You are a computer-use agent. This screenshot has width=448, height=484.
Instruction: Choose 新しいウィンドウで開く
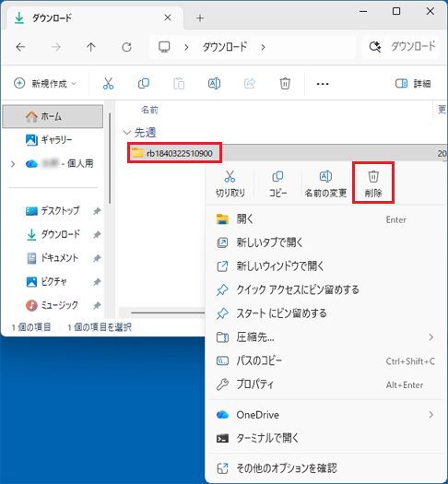326,266
